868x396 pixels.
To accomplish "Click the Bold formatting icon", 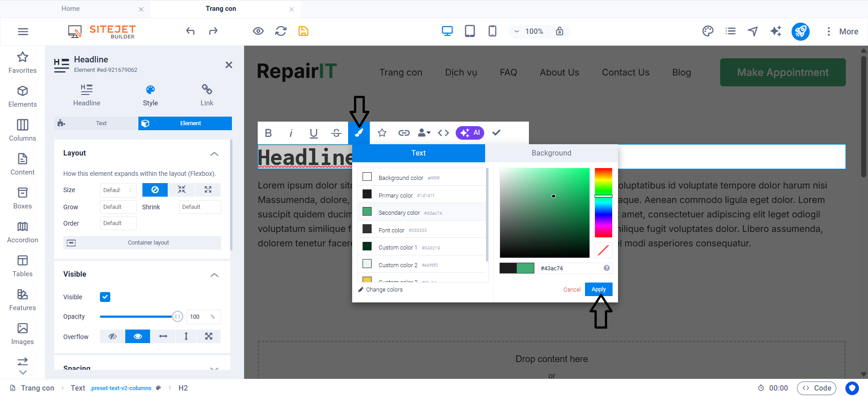I will click(x=269, y=133).
